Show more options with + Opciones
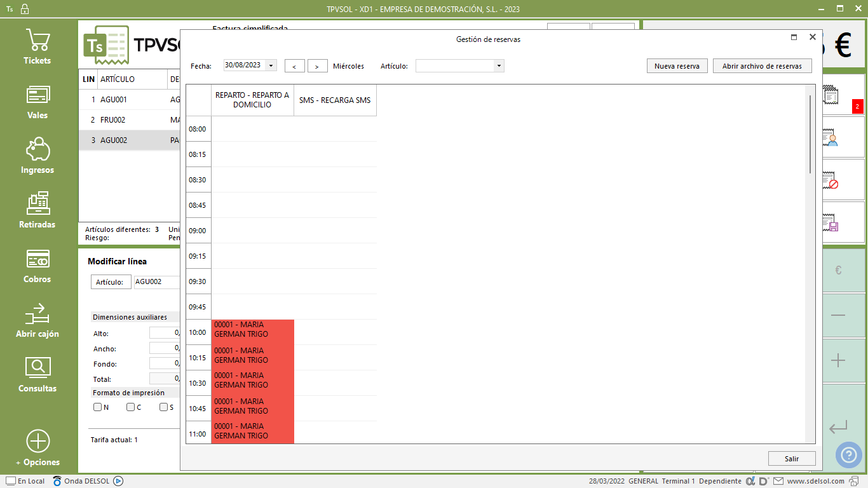The height and width of the screenshot is (488, 868). [x=37, y=448]
